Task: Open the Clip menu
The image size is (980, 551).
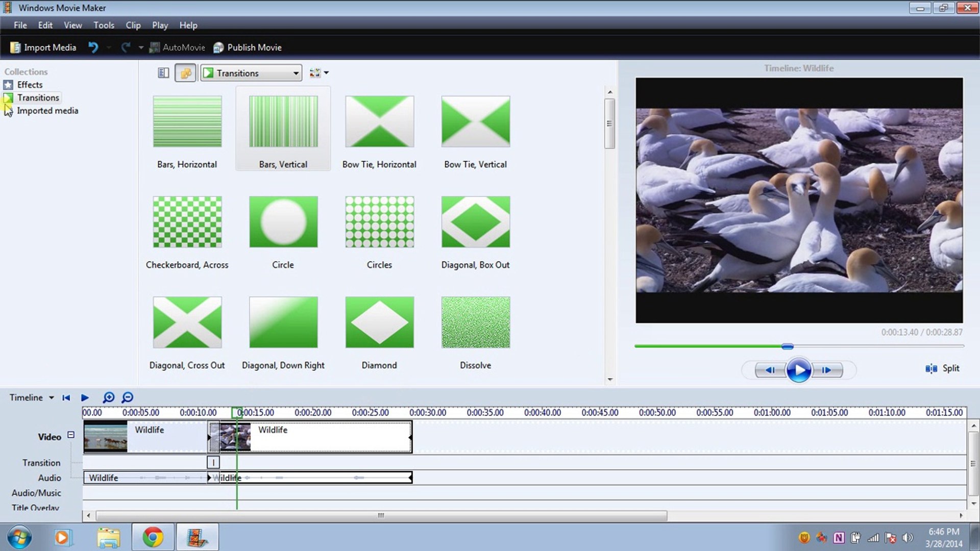Action: click(x=133, y=25)
